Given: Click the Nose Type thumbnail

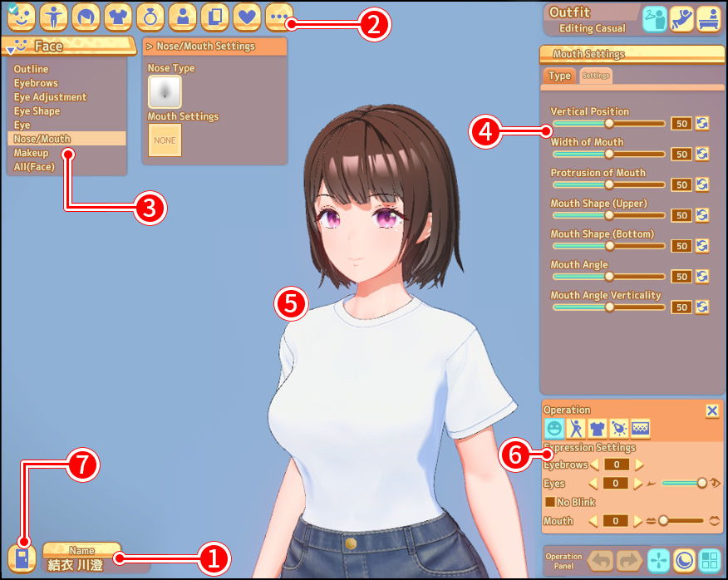Looking at the screenshot, I should click(x=165, y=91).
